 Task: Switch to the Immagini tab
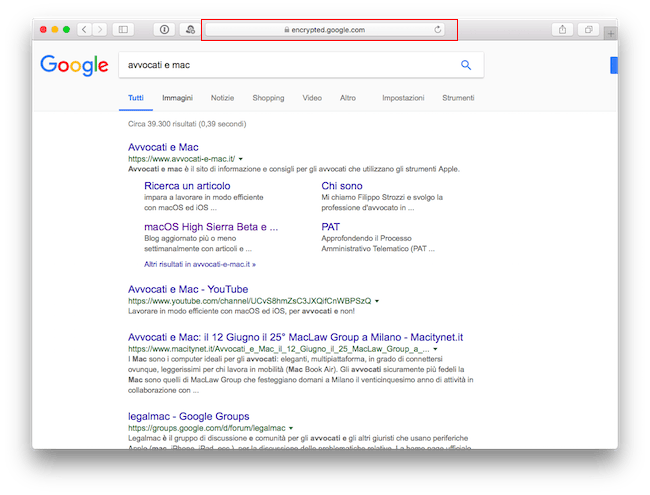pyautogui.click(x=177, y=98)
